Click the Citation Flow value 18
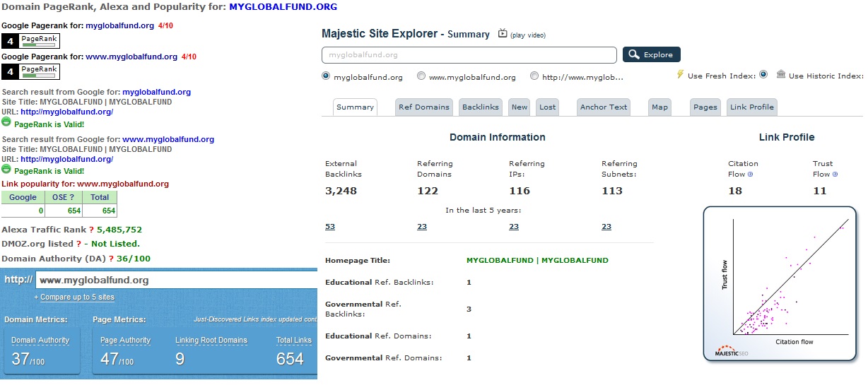The width and height of the screenshot is (868, 390). [x=735, y=191]
